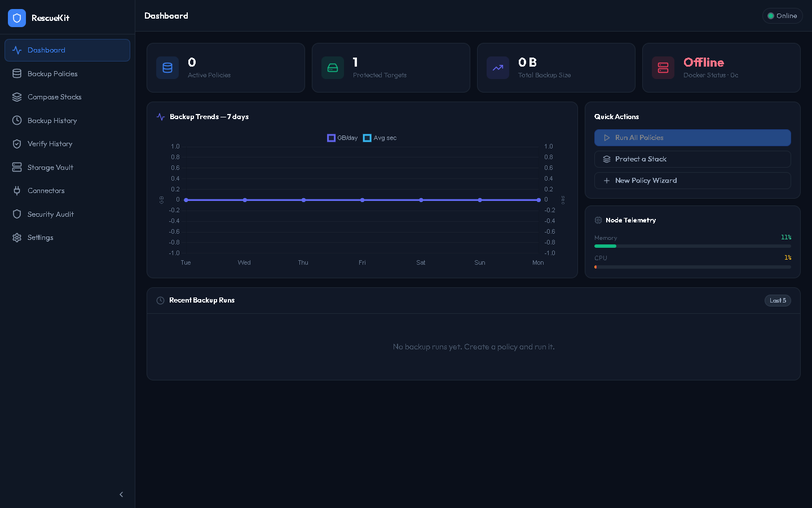
Task: Run All Policies quick action
Action: pyautogui.click(x=692, y=138)
